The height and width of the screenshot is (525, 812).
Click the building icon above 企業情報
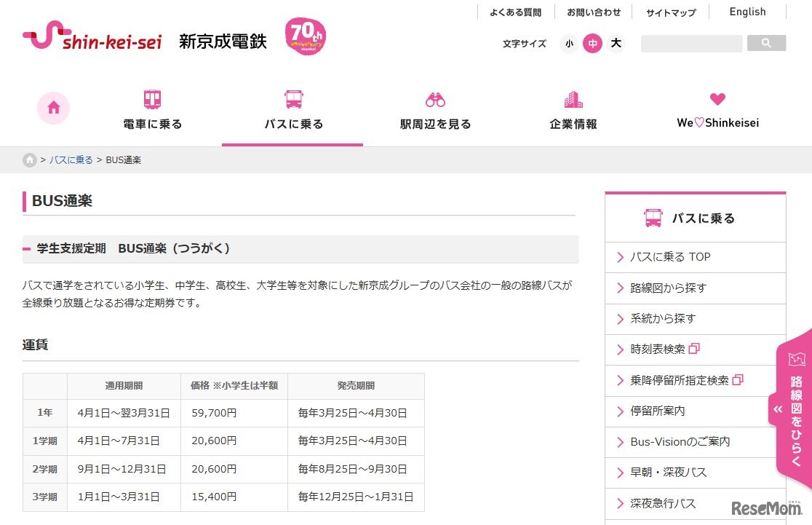[x=573, y=100]
